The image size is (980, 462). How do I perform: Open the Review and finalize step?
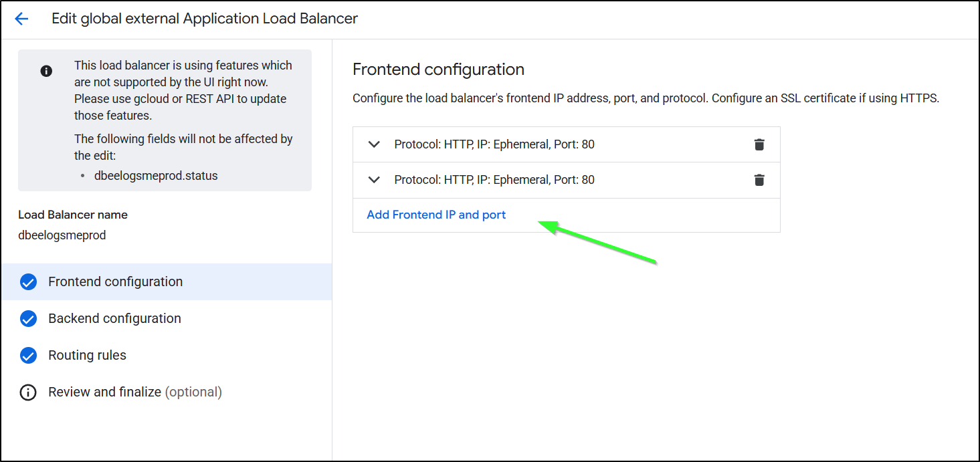134,392
